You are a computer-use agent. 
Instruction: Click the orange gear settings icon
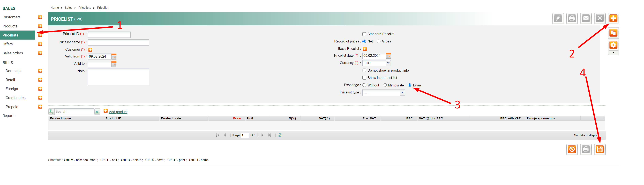coord(613,45)
